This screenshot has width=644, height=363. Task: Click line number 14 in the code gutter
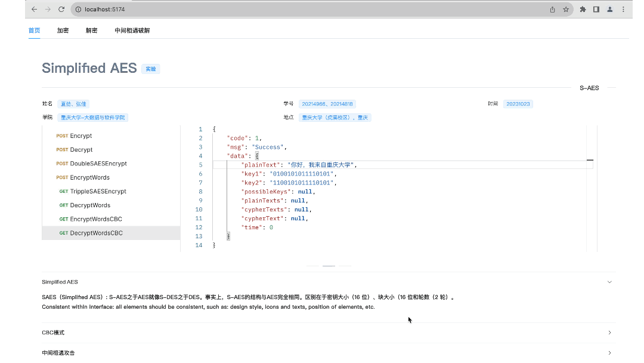(x=199, y=245)
